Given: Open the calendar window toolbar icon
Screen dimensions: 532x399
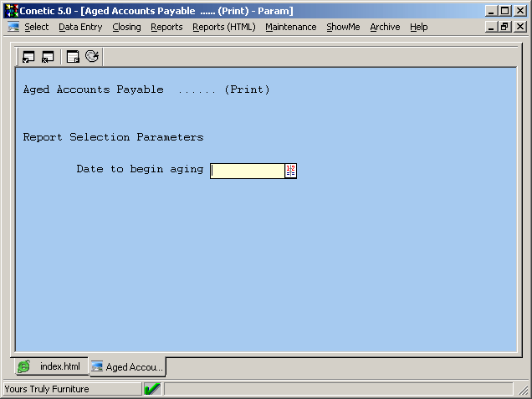Looking at the screenshot, I should (x=73, y=57).
